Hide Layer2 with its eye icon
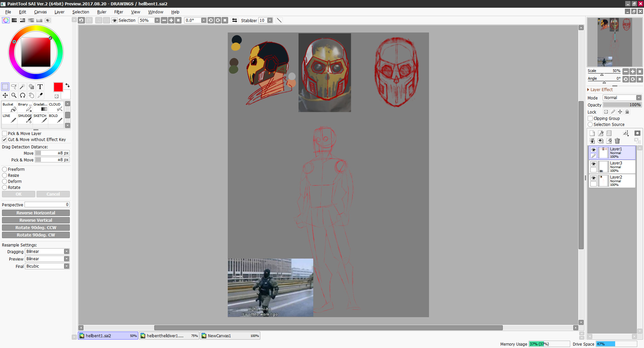 pos(593,178)
